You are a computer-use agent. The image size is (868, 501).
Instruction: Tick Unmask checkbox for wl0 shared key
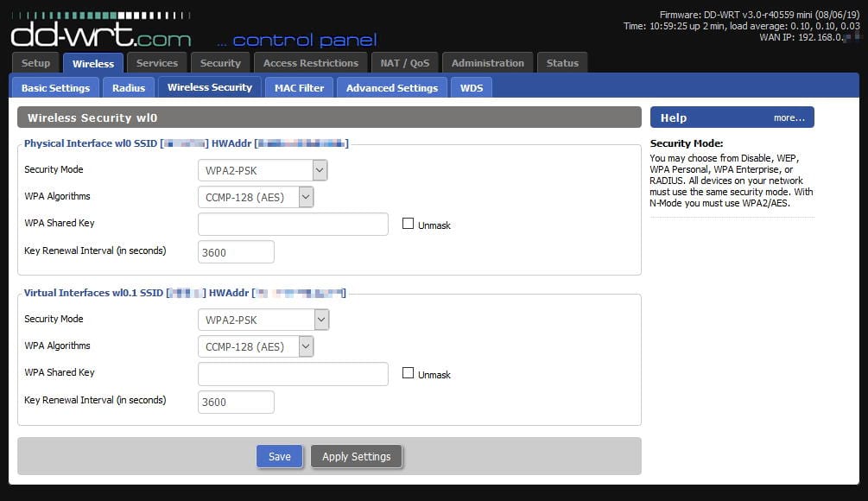click(408, 224)
